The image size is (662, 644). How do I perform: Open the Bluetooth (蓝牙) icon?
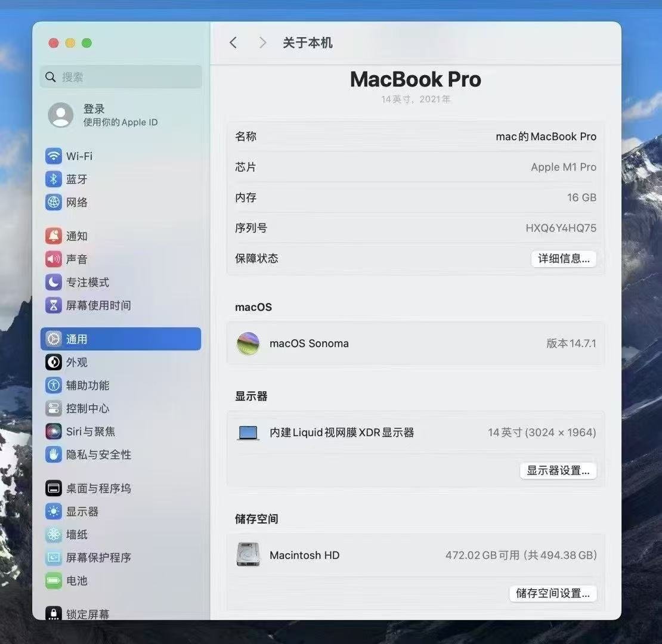point(53,179)
